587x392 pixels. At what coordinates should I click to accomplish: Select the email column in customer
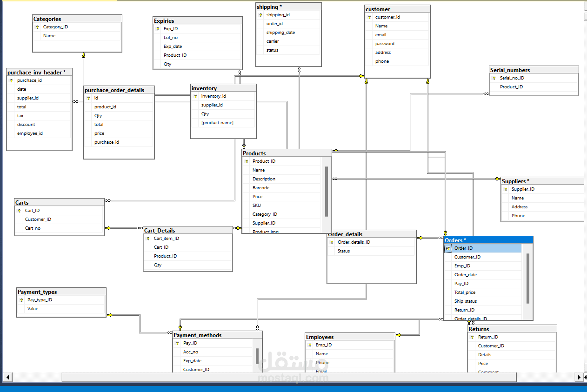397,35
